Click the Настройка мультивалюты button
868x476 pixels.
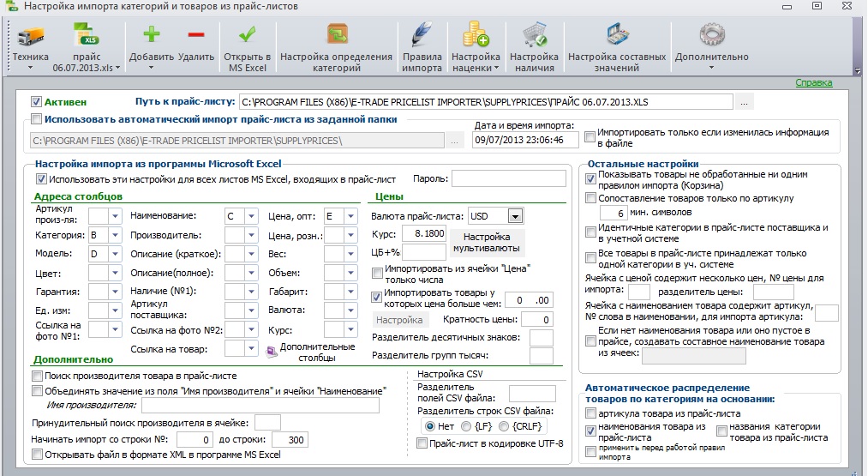(x=487, y=243)
